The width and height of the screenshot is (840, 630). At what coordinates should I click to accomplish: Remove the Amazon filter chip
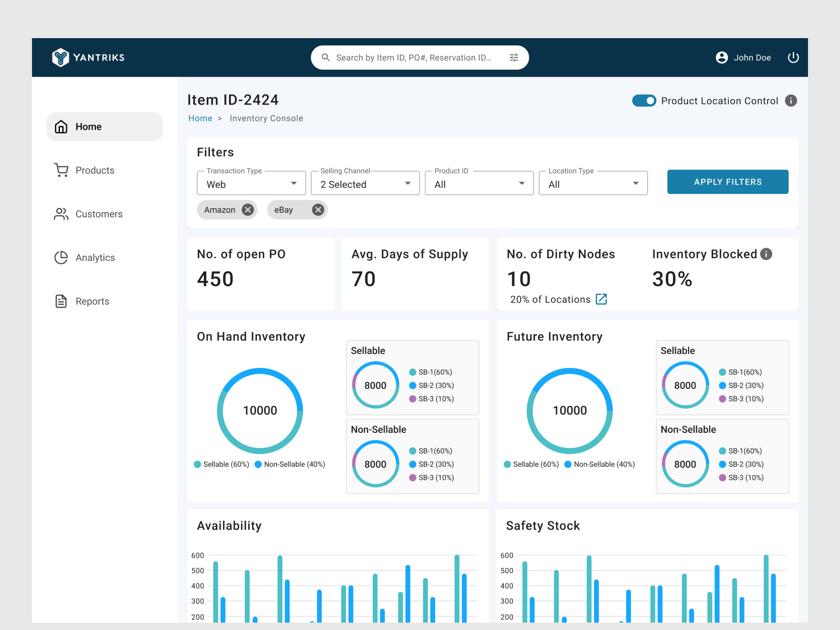point(247,210)
